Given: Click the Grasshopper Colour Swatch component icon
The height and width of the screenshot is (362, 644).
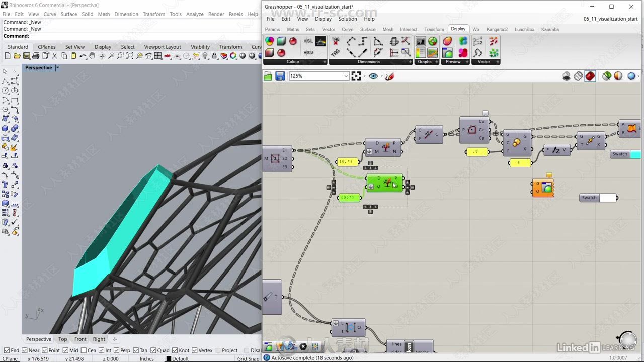Looking at the screenshot, I should [270, 41].
